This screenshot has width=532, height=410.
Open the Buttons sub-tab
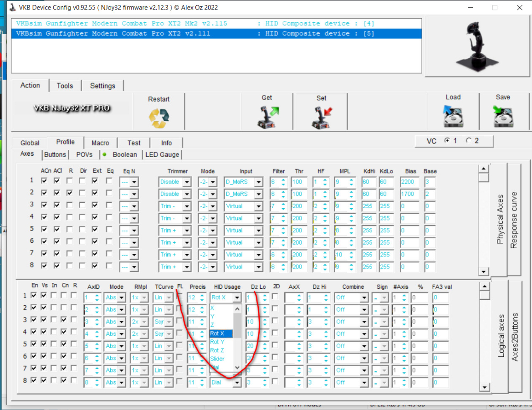coord(55,155)
